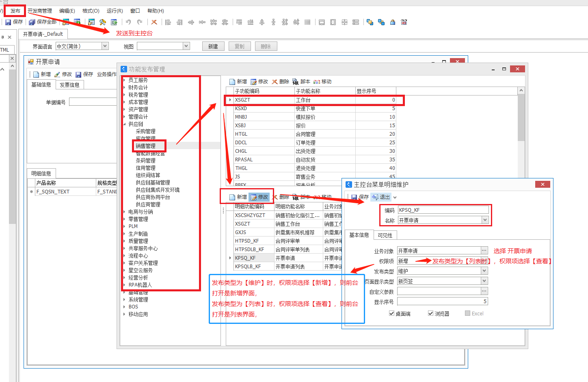588x382 pixels.
Task: Click the 复制 button next to 新建
Action: pyautogui.click(x=239, y=46)
